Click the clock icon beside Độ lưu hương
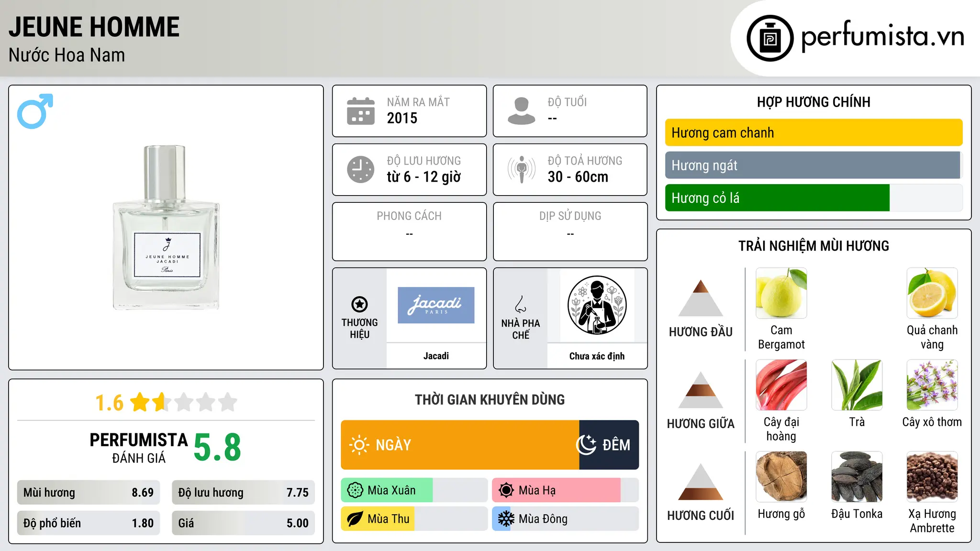Image resolution: width=980 pixels, height=551 pixels. pyautogui.click(x=361, y=169)
